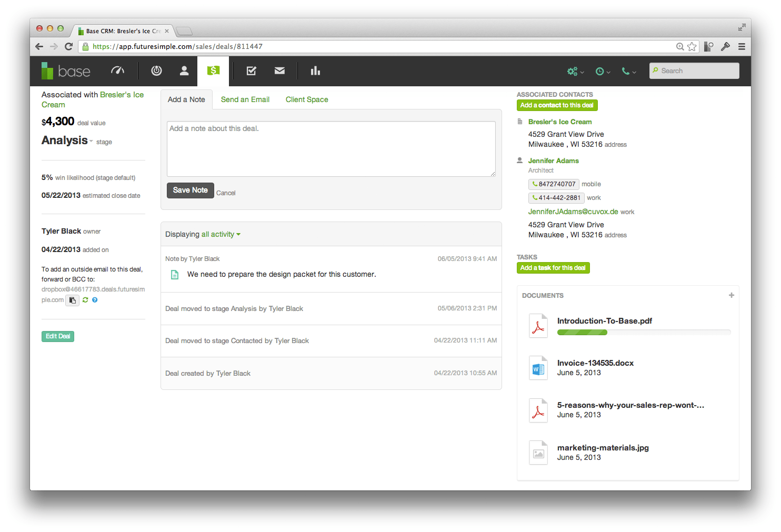The width and height of the screenshot is (781, 532).
Task: Click the wrench extension icon
Action: pos(725,46)
